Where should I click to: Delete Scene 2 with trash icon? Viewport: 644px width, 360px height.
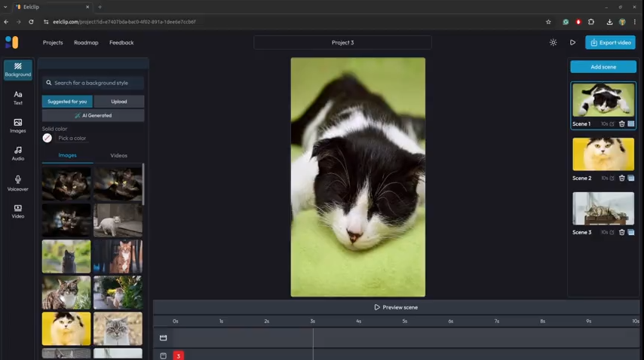[622, 178]
